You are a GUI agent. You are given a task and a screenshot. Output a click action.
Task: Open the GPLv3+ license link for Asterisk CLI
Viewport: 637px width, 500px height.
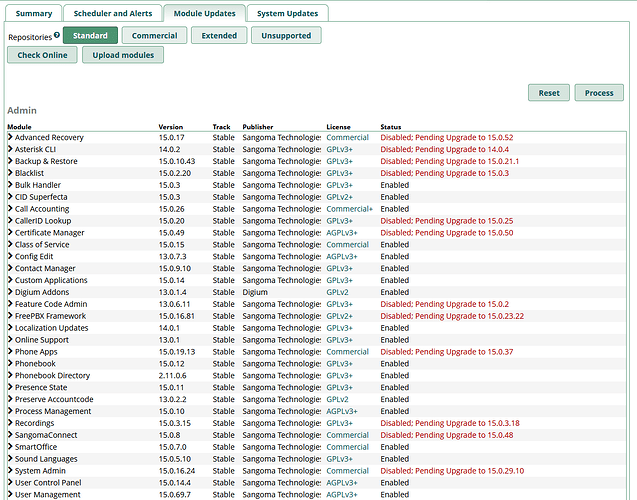click(339, 149)
